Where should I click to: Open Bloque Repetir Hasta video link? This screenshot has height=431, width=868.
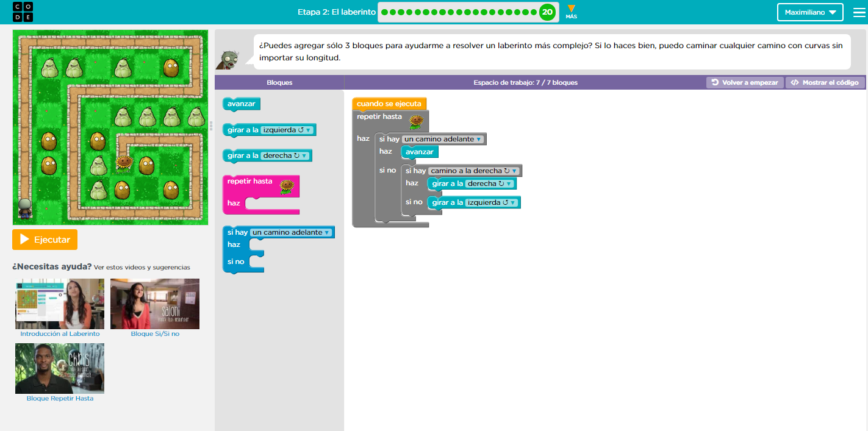pyautogui.click(x=60, y=398)
